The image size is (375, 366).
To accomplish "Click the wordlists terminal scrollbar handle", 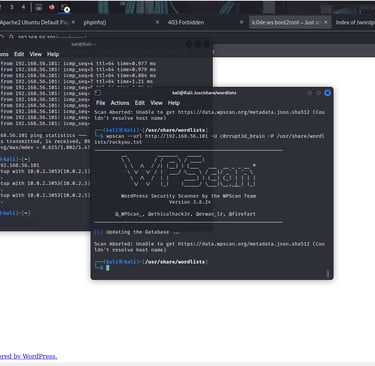I will click(x=327, y=273).
